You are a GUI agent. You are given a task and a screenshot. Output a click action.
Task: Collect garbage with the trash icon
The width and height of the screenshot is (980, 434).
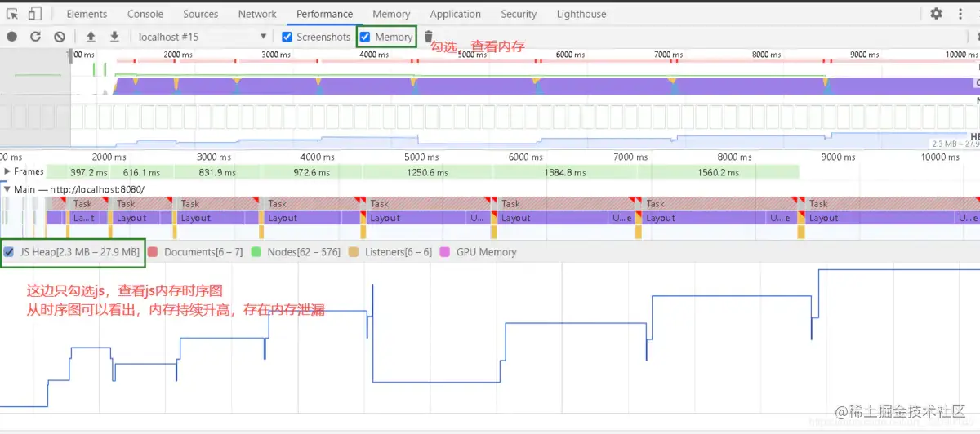[429, 37]
